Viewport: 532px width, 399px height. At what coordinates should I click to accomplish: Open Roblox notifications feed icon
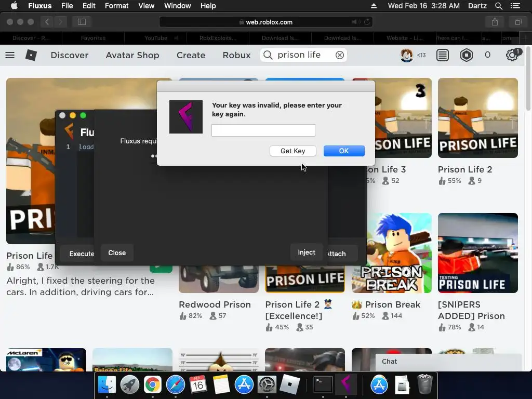pyautogui.click(x=443, y=55)
